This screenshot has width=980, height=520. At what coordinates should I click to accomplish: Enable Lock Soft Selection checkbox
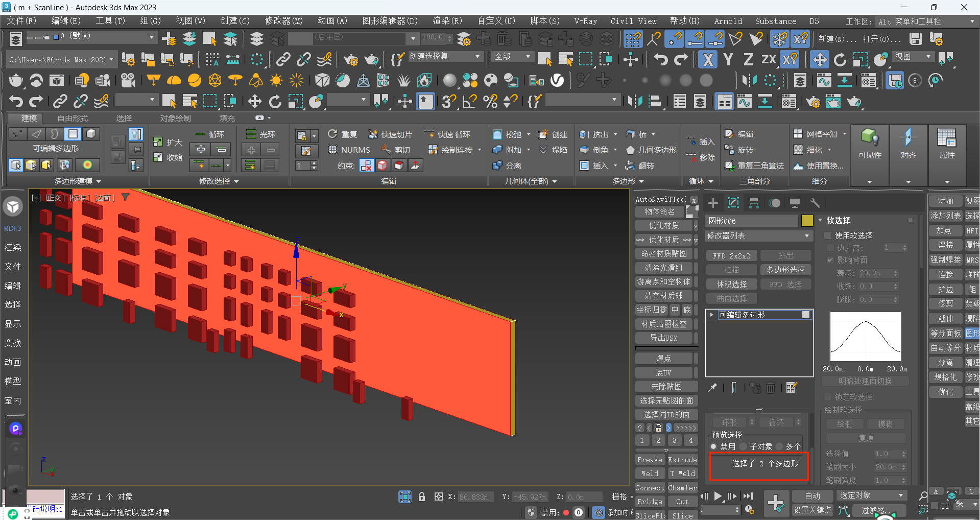[828, 397]
